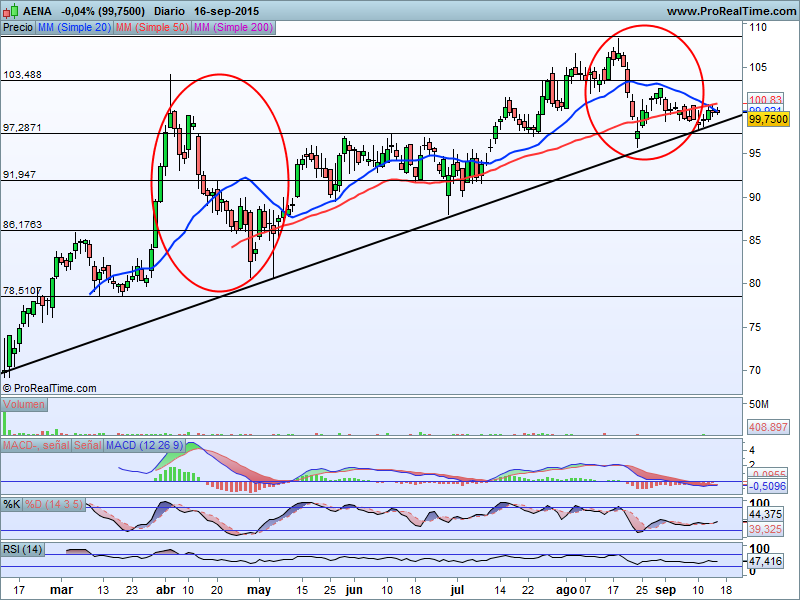Click the yellow 99,7500 current price tag

pos(768,119)
